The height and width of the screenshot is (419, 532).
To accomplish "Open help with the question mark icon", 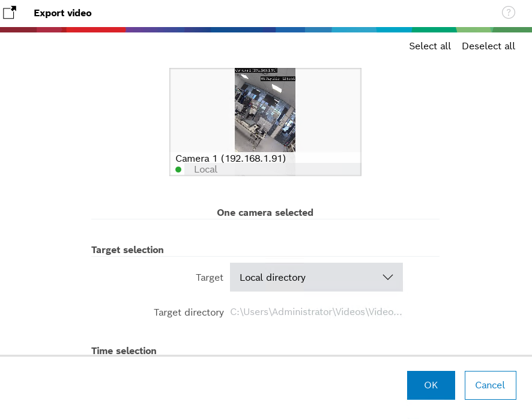I will [508, 13].
